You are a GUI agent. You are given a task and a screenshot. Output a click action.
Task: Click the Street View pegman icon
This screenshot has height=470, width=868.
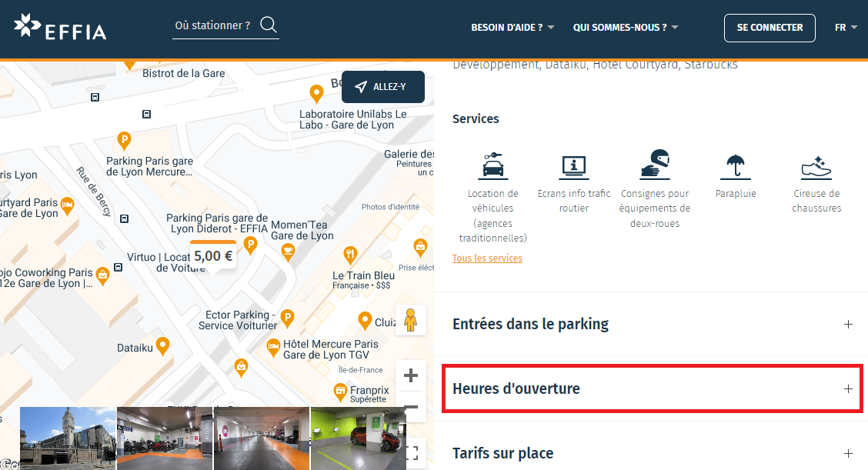click(x=410, y=320)
